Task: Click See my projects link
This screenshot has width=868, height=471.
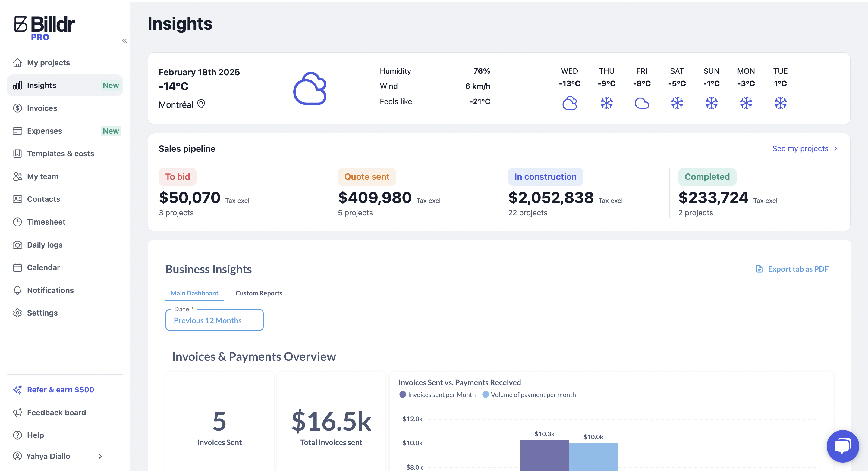Action: click(x=804, y=148)
